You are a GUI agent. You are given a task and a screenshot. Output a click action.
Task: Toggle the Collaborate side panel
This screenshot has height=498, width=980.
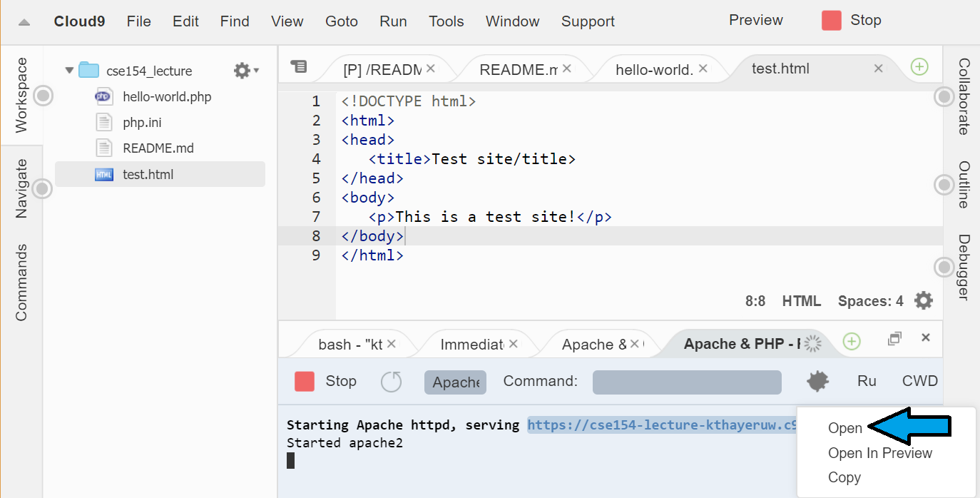[x=963, y=96]
